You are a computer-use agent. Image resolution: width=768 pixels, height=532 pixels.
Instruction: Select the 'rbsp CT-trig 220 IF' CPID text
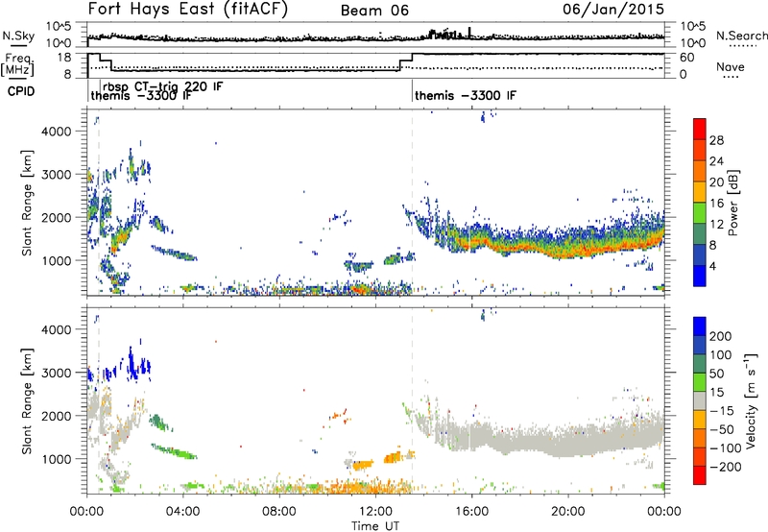click(x=162, y=86)
